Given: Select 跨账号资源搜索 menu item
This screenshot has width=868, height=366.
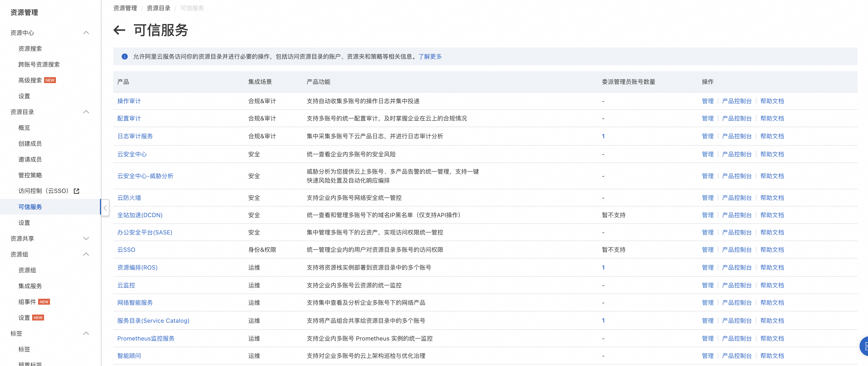Looking at the screenshot, I should point(39,64).
